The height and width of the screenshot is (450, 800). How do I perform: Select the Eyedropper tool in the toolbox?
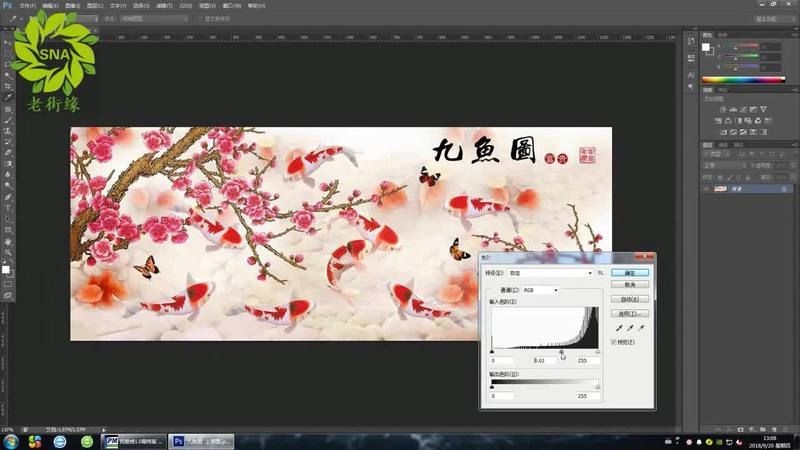coord(8,97)
